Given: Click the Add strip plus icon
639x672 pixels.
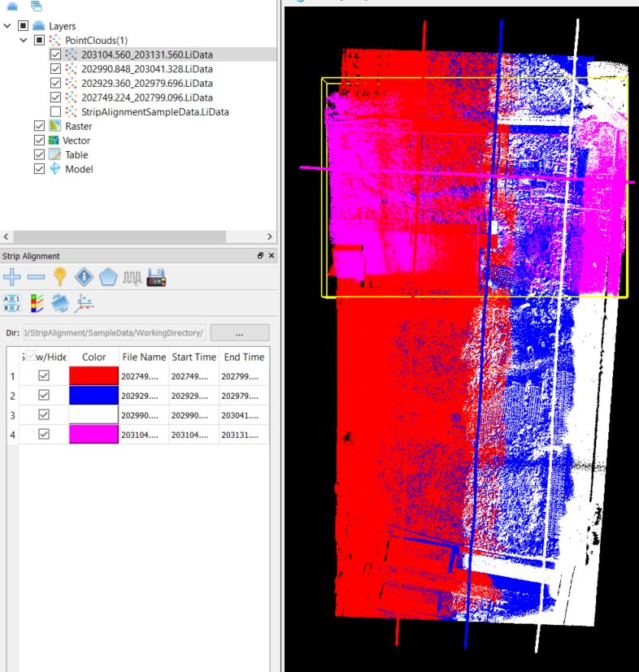Looking at the screenshot, I should click(x=12, y=277).
